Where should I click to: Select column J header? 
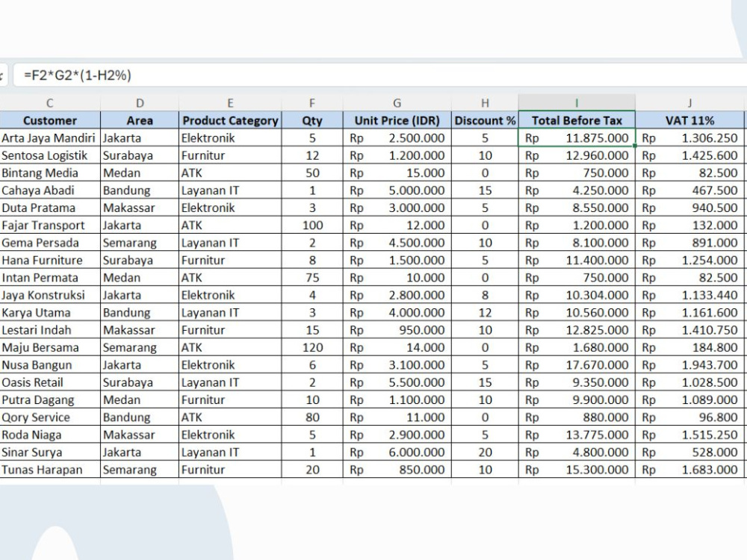pyautogui.click(x=689, y=103)
